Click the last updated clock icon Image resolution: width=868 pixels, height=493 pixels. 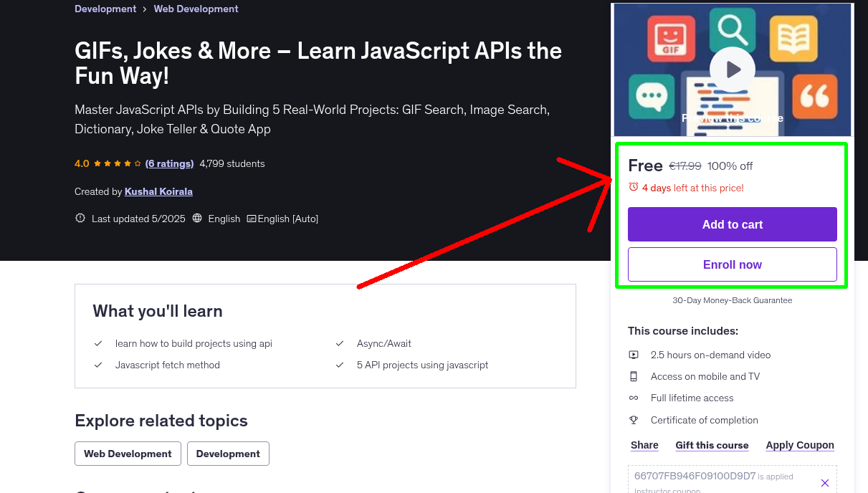pos(80,218)
